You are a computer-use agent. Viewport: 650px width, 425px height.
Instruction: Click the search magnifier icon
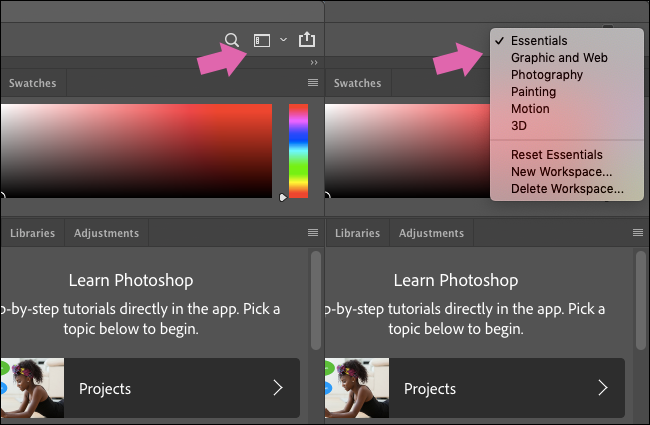[x=232, y=40]
